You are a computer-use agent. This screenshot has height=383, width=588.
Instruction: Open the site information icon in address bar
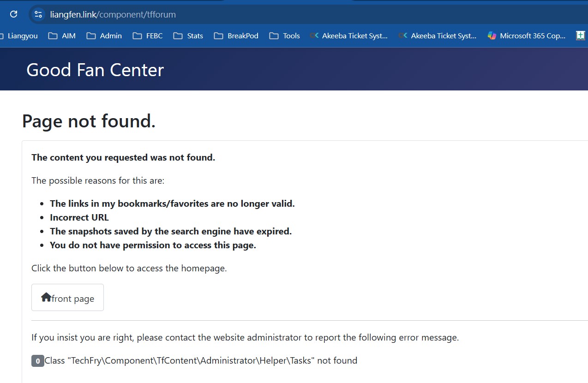[38, 14]
